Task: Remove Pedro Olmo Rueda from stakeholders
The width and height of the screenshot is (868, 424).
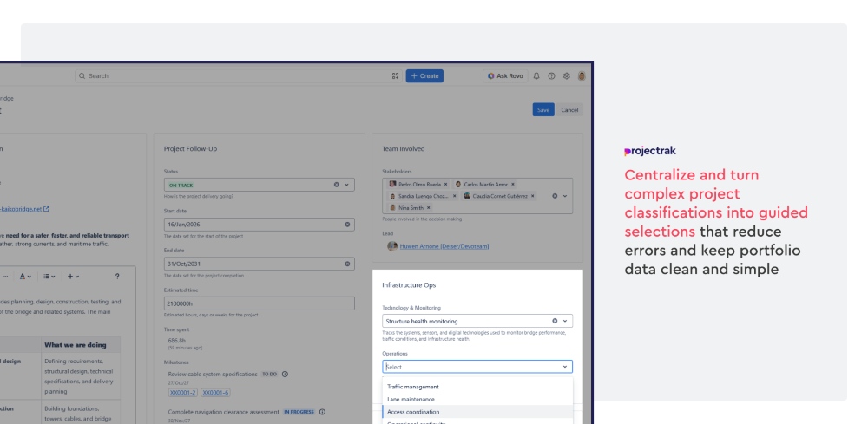Action: click(x=445, y=184)
